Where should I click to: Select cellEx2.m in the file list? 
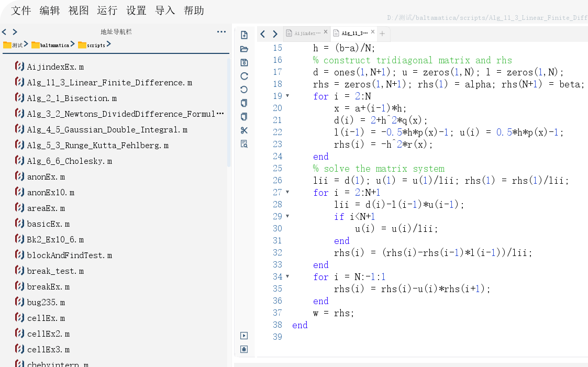pos(42,334)
